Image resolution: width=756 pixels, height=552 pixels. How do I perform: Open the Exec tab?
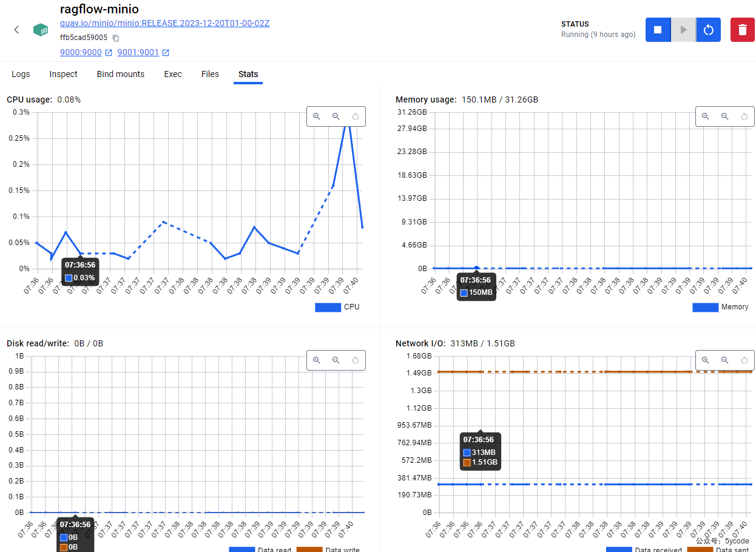(173, 74)
